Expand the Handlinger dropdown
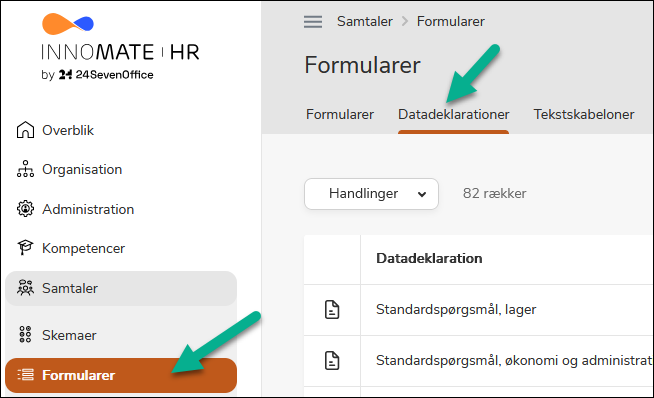 371,194
